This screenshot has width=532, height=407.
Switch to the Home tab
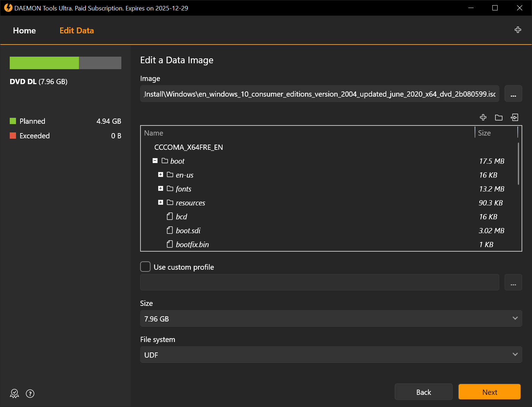pyautogui.click(x=24, y=31)
